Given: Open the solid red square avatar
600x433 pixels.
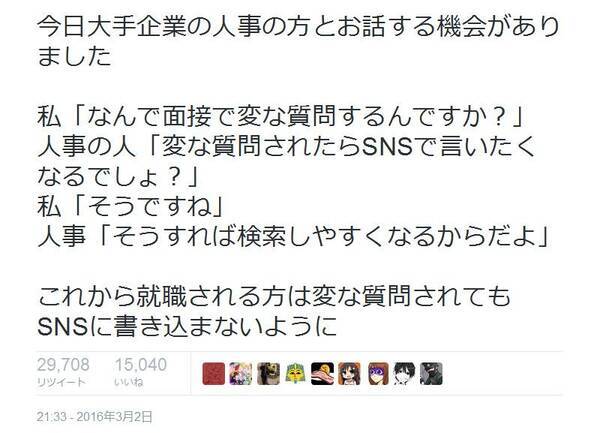Looking at the screenshot, I should 214,373.
